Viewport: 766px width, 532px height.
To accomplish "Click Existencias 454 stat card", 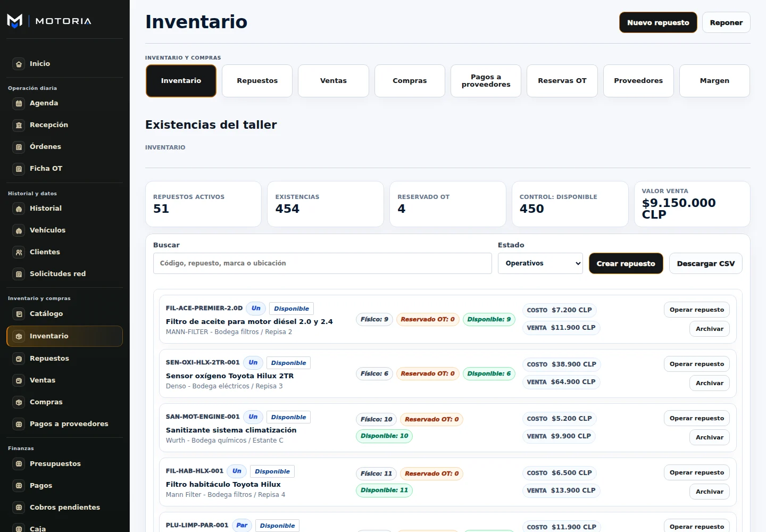I will (x=326, y=204).
